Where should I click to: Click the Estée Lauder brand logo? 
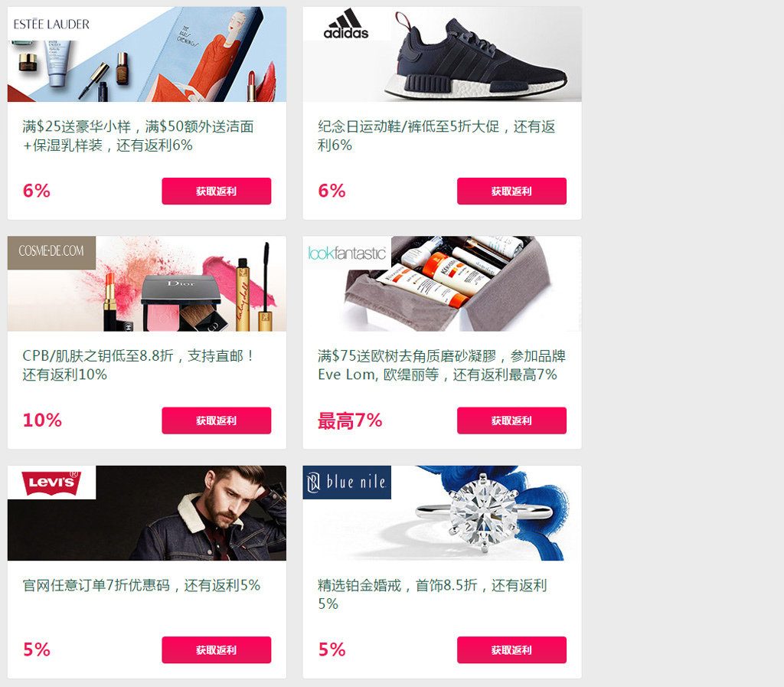point(51,24)
